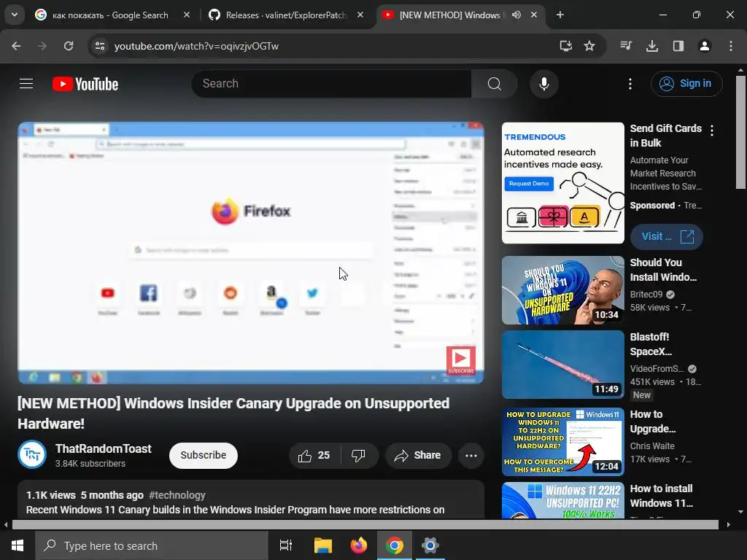Open more actions ellipsis under video
This screenshot has height=560, width=747.
tap(471, 456)
